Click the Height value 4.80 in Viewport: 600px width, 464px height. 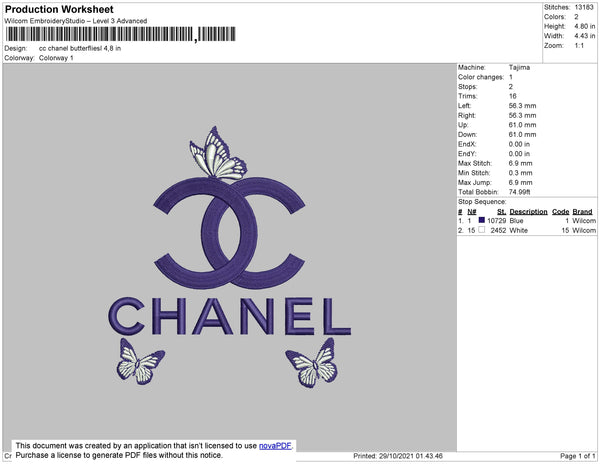[x=585, y=26]
